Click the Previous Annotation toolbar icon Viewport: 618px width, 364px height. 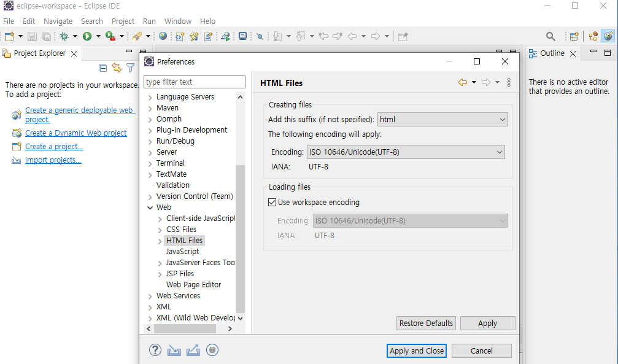pyautogui.click(x=301, y=36)
